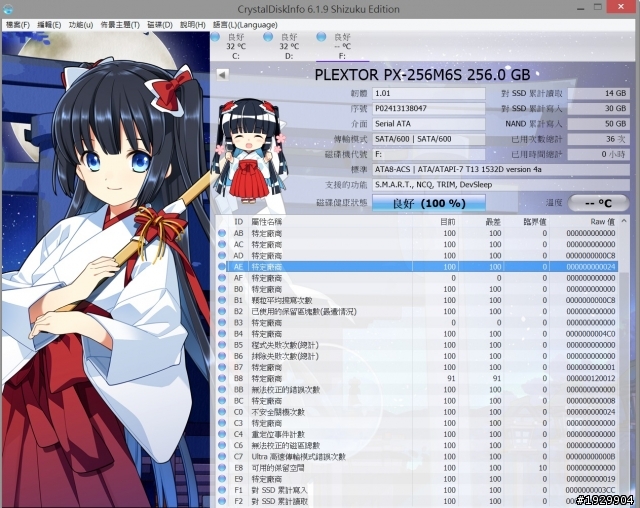
Task: Click the large Shizuku shrine maiden artwork
Action: 106,269
